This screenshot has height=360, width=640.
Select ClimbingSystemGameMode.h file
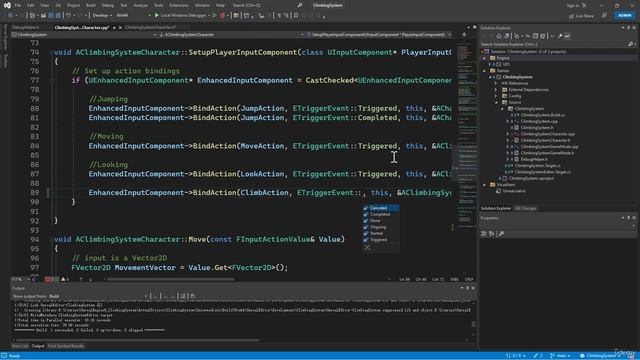(x=547, y=153)
